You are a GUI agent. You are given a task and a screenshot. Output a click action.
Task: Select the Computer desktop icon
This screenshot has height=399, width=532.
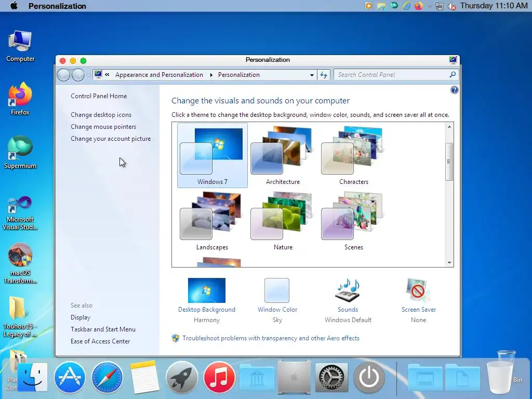20,46
